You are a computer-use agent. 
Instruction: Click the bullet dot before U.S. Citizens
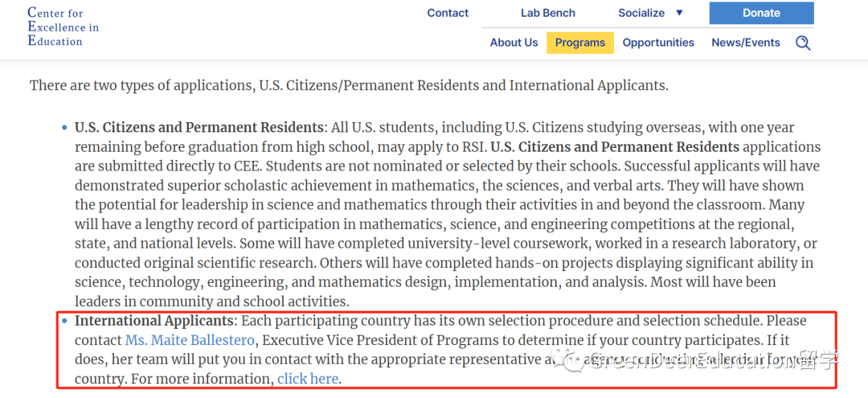65,128
